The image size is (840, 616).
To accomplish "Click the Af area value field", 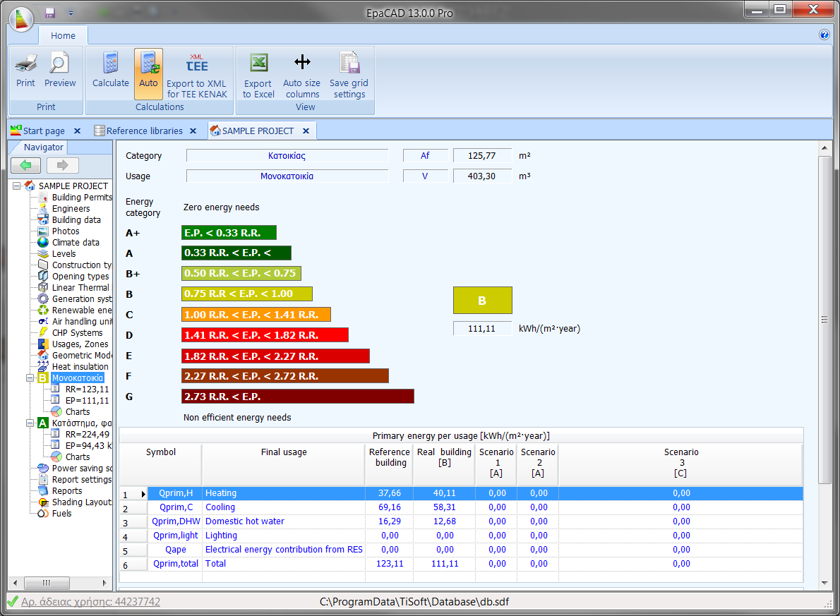I will tap(482, 156).
